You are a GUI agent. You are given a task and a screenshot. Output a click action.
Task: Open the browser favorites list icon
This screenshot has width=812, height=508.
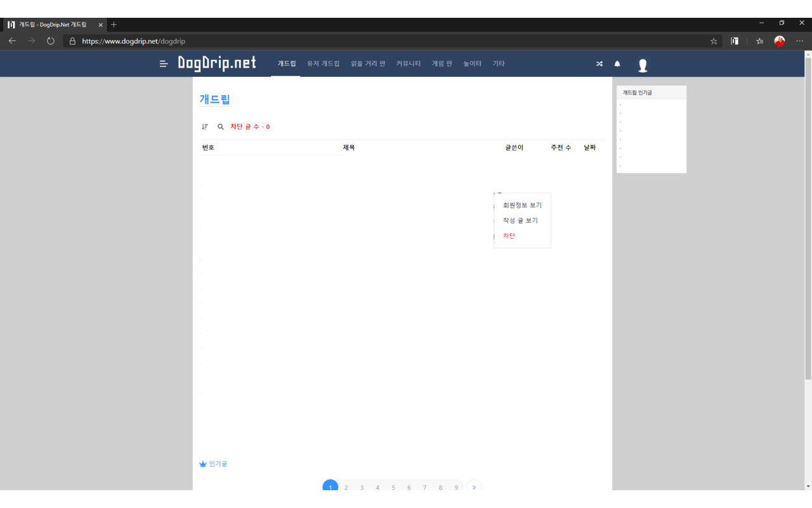tap(759, 41)
